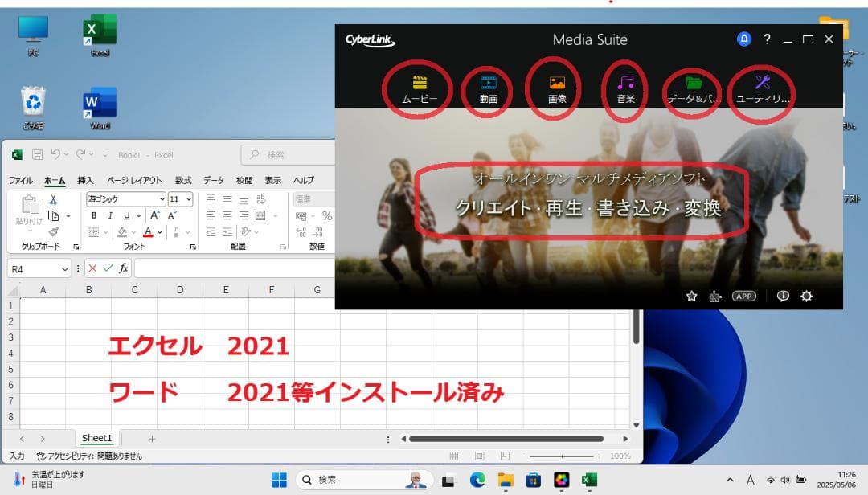Toggle left text alignment in Excel
The height and width of the screenshot is (495, 868).
click(211, 215)
